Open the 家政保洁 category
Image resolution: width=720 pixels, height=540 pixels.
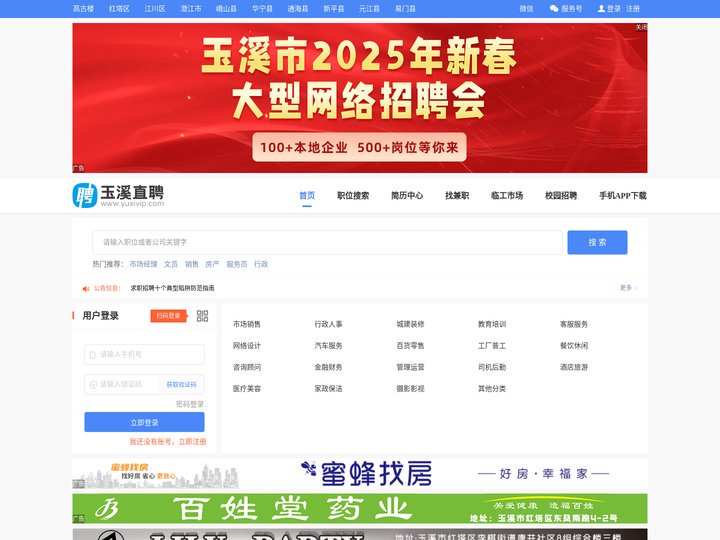click(328, 389)
